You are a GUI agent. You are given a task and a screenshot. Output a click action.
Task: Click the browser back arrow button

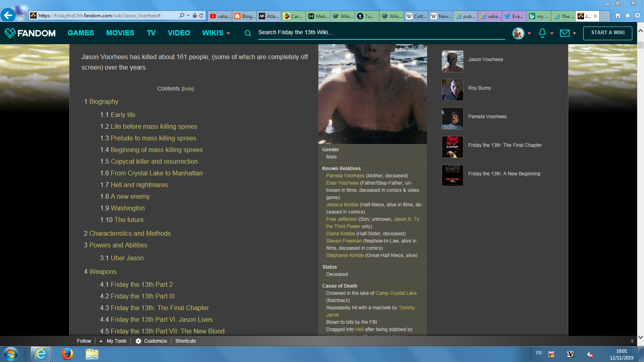[x=8, y=15]
